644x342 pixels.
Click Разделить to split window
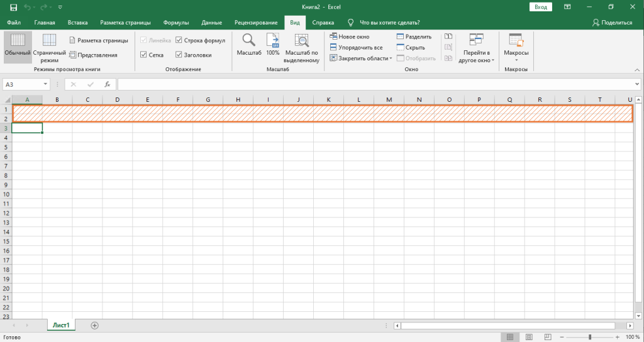[x=414, y=36]
